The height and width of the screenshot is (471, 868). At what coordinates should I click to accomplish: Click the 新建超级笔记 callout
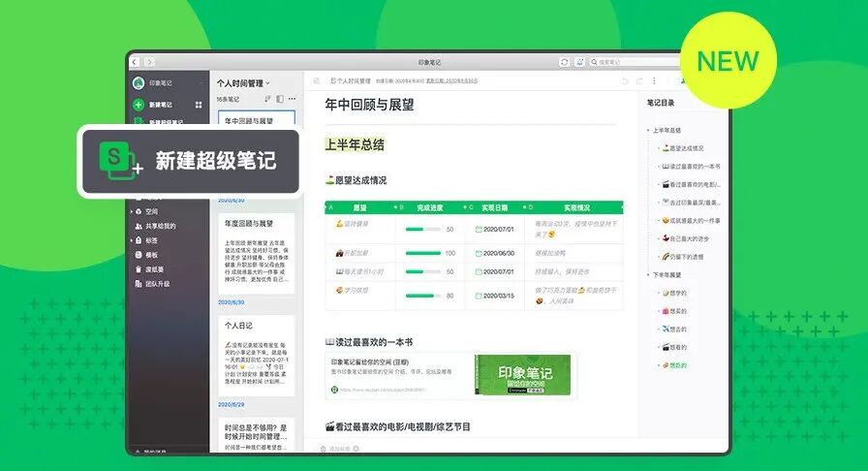click(191, 161)
